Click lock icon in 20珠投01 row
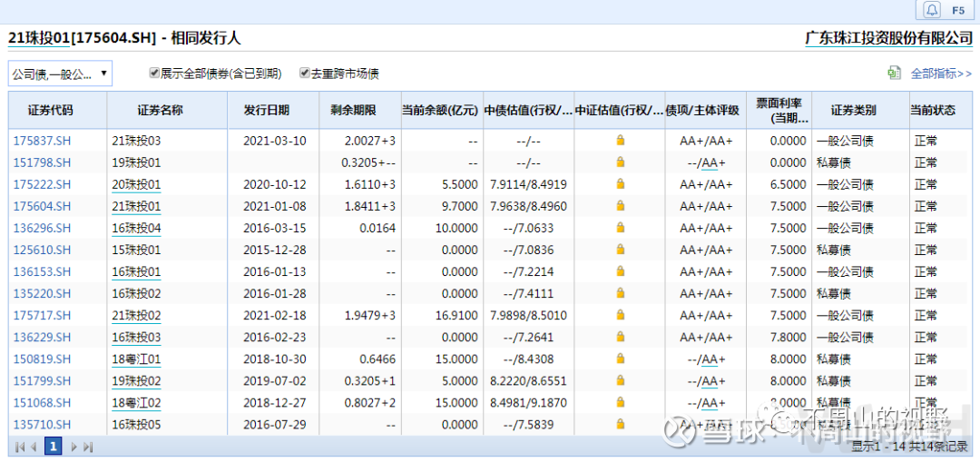This screenshot has width=980, height=462. 620,183
